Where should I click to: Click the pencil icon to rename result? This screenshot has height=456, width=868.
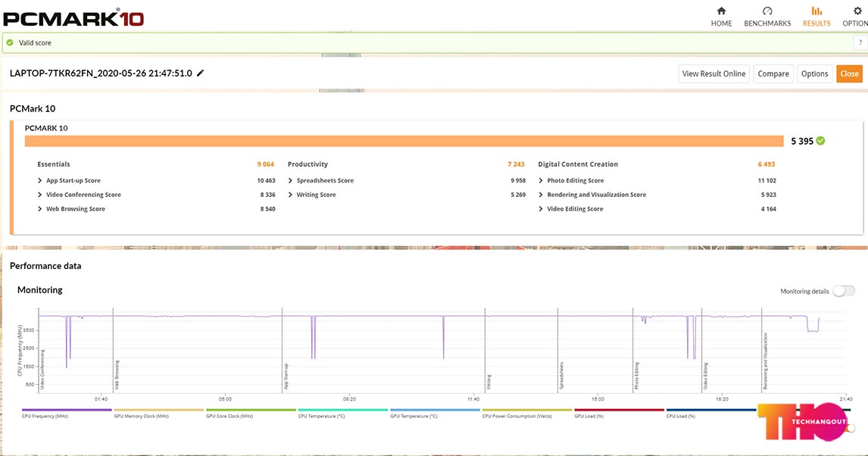tap(201, 73)
